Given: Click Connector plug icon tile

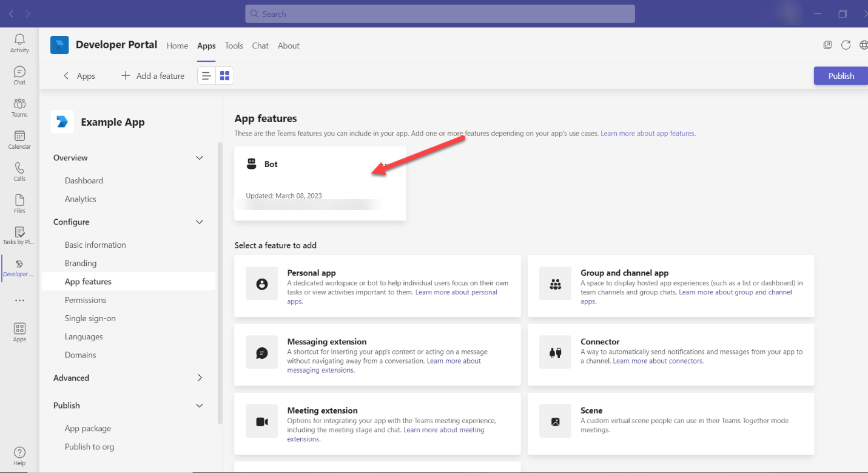Looking at the screenshot, I should point(555,352).
